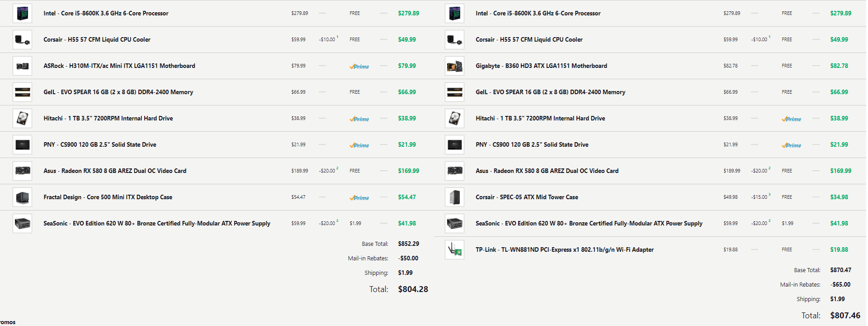
Task: Open the TP-Link TL-WN881ND Wi-Fi Adapter link
Action: [565, 250]
